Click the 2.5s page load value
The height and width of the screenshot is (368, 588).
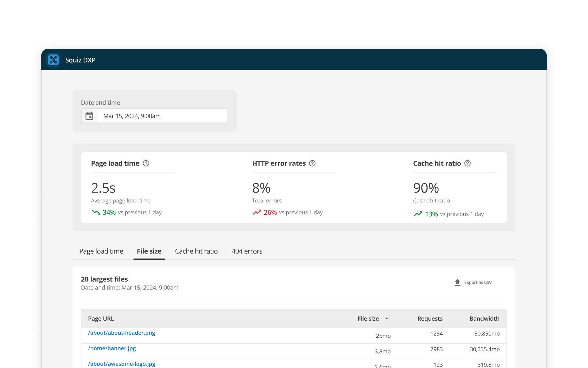tap(103, 188)
